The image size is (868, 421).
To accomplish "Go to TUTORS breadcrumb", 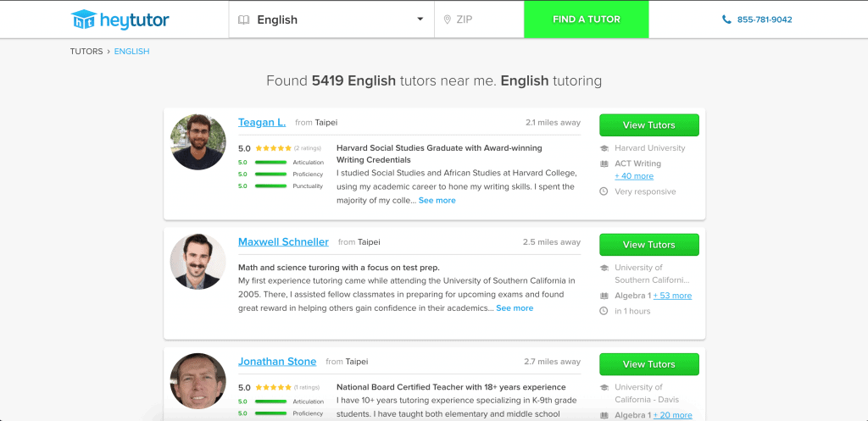I will 86,52.
